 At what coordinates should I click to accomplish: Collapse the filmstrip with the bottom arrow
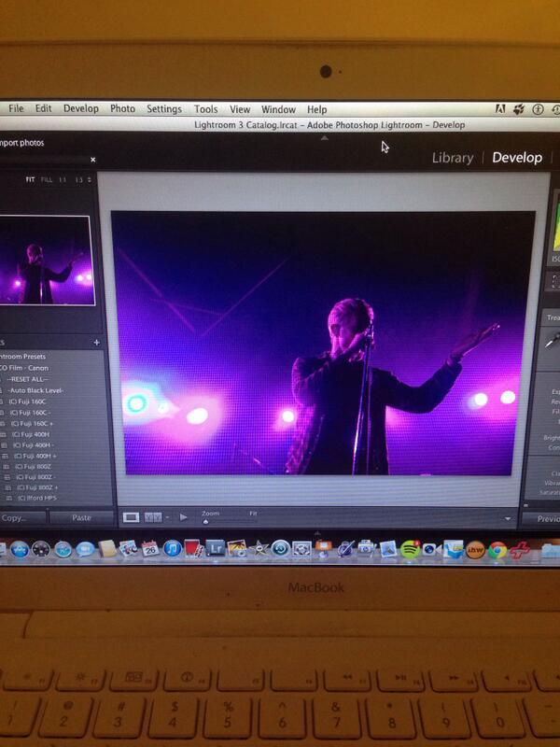pos(317,532)
